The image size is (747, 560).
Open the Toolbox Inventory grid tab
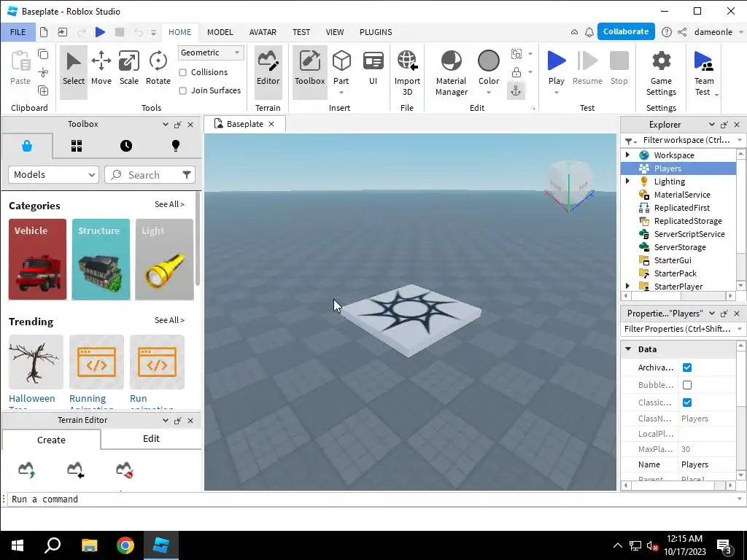point(77,146)
